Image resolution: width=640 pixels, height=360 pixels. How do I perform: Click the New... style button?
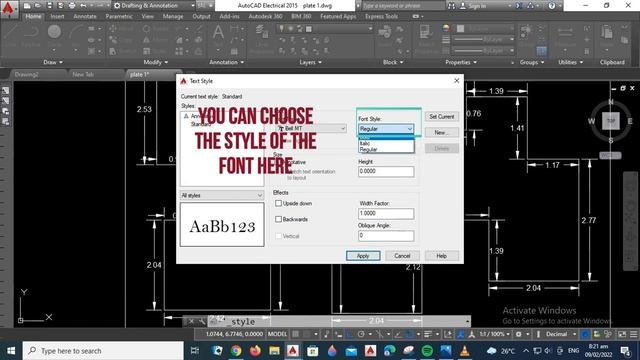click(x=442, y=133)
